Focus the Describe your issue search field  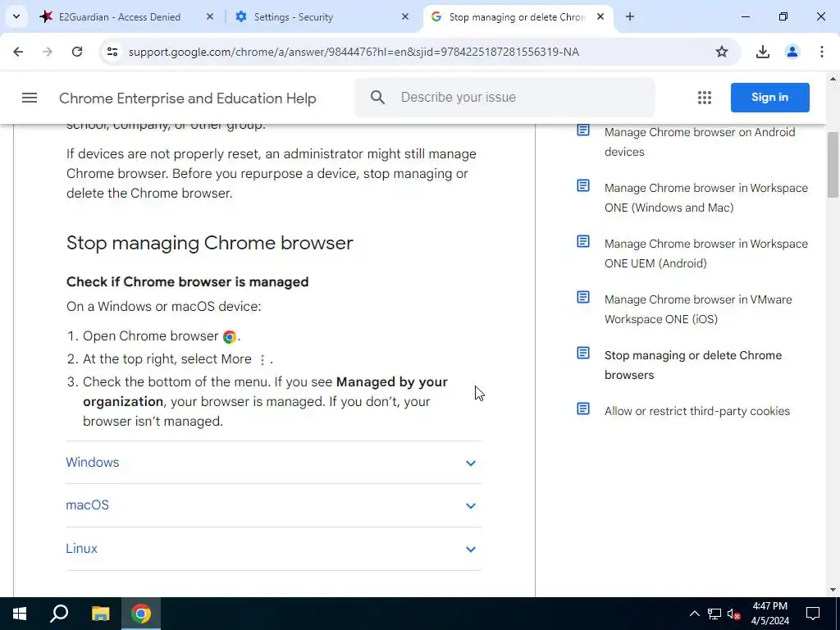504,97
